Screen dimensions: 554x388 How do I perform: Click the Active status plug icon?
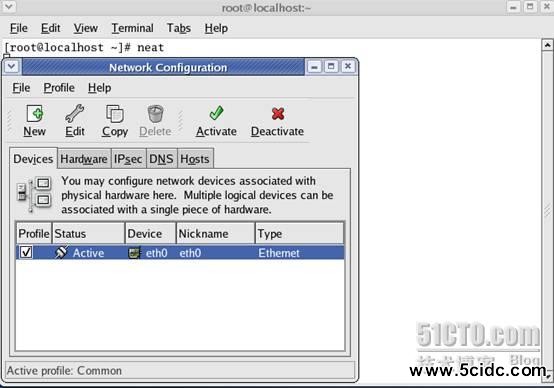point(61,252)
